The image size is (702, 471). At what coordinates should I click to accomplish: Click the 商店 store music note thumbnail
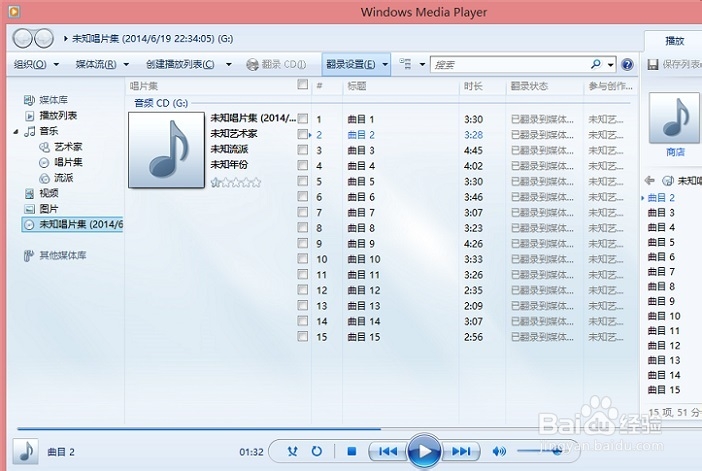(x=674, y=118)
